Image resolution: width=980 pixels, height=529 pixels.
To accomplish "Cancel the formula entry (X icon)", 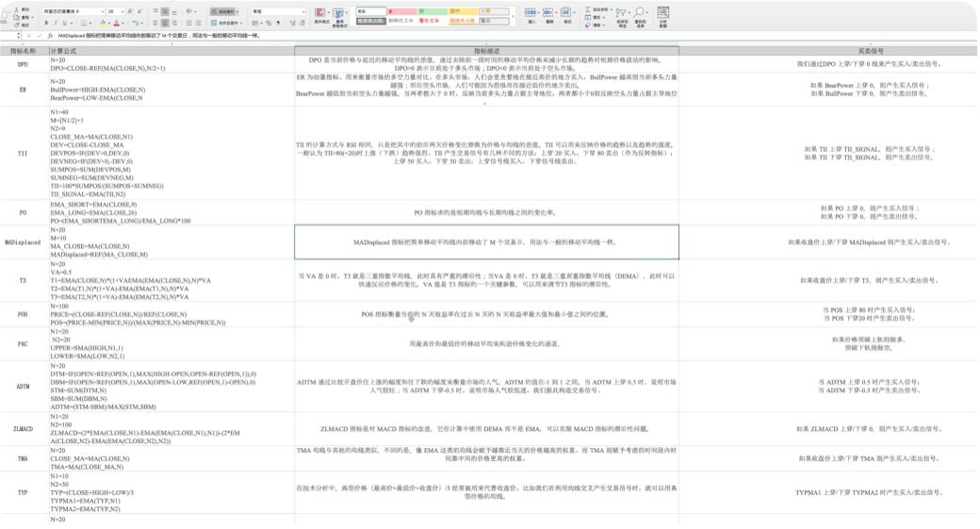I will click(29, 36).
